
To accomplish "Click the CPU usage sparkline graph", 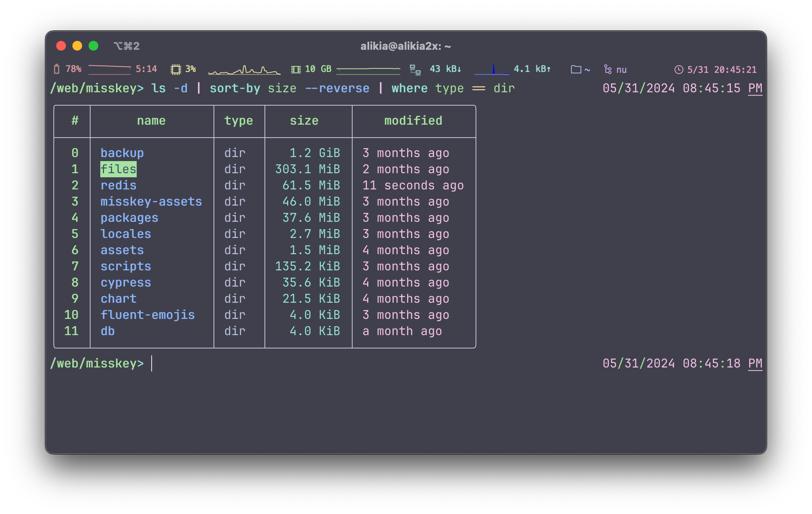I will [244, 70].
